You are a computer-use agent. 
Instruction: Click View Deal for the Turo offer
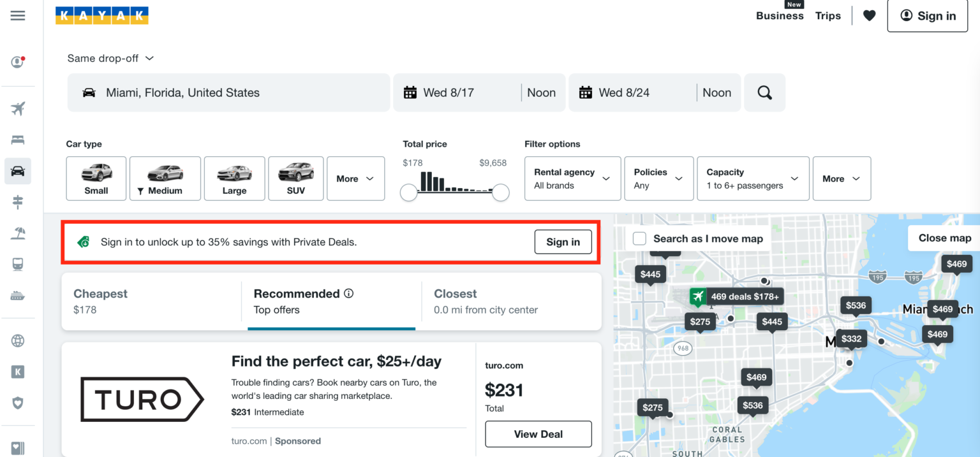pyautogui.click(x=538, y=434)
